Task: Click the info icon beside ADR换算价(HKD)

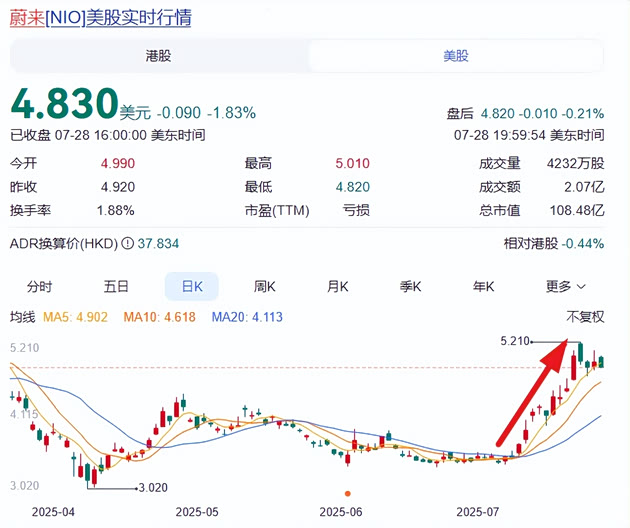Action: pos(126,243)
